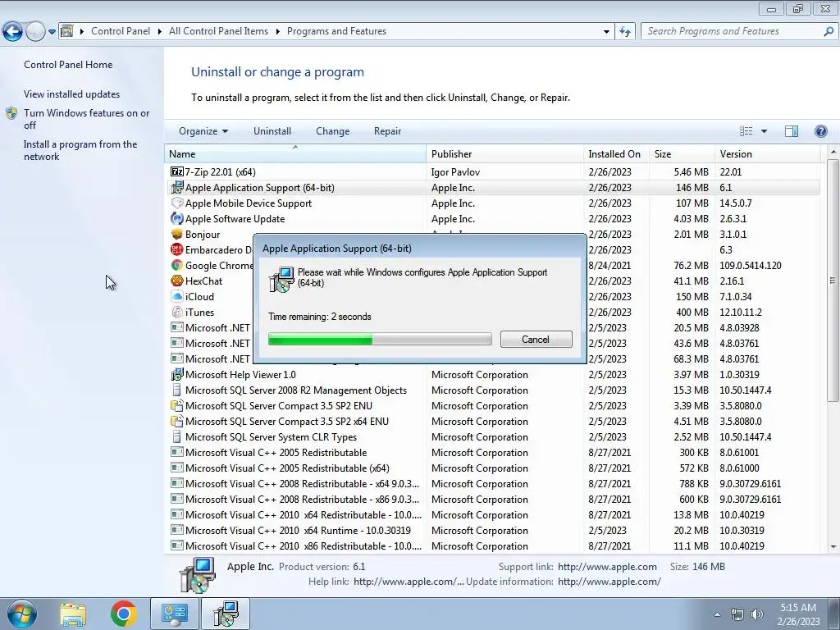840x630 pixels.
Task: Click the HexChat icon
Action: (176, 281)
